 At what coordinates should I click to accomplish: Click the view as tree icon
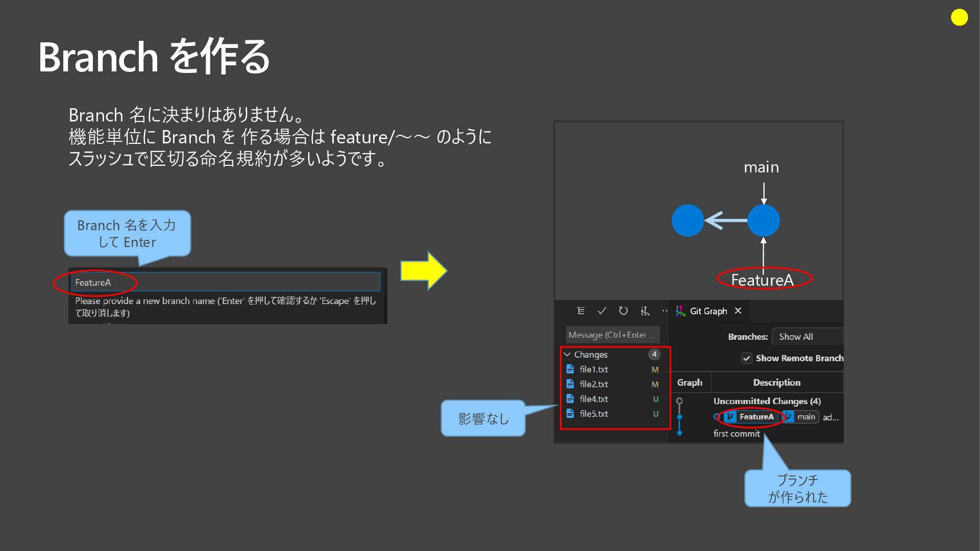[x=580, y=311]
